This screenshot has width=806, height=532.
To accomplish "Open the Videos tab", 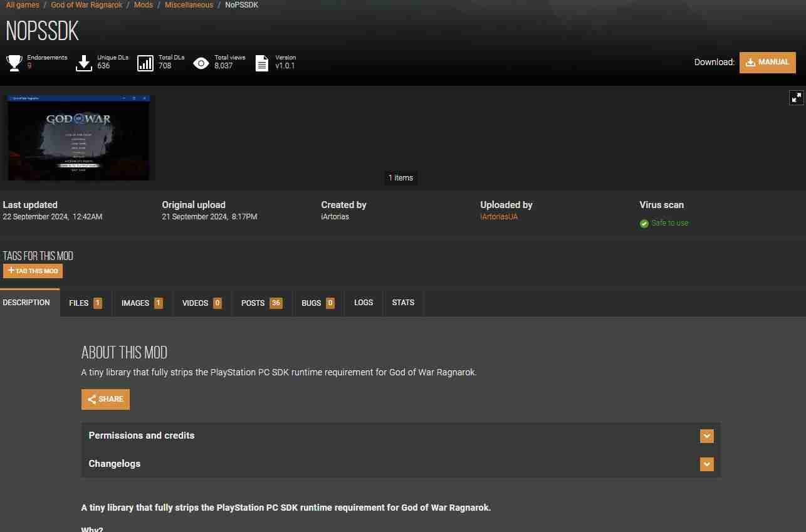I will [202, 303].
